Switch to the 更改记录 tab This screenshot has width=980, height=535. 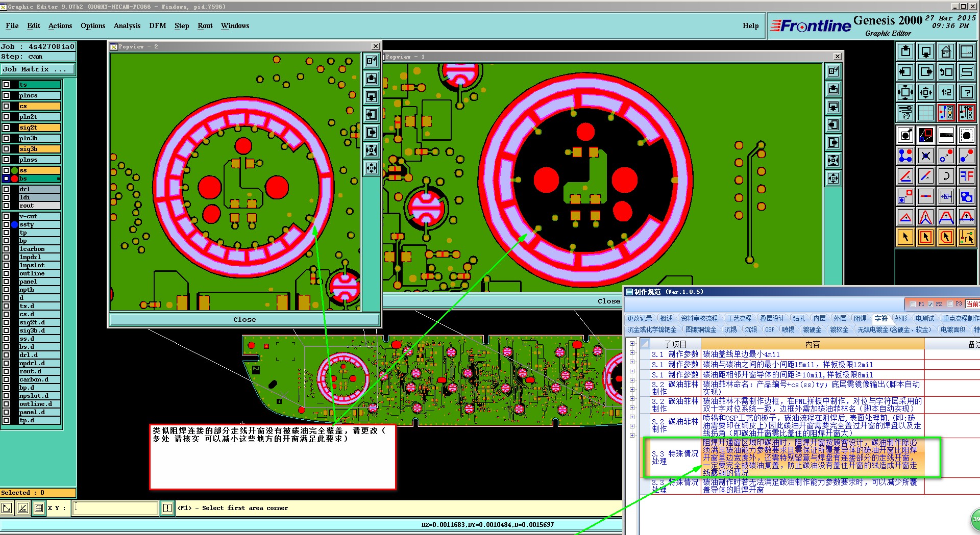click(639, 318)
